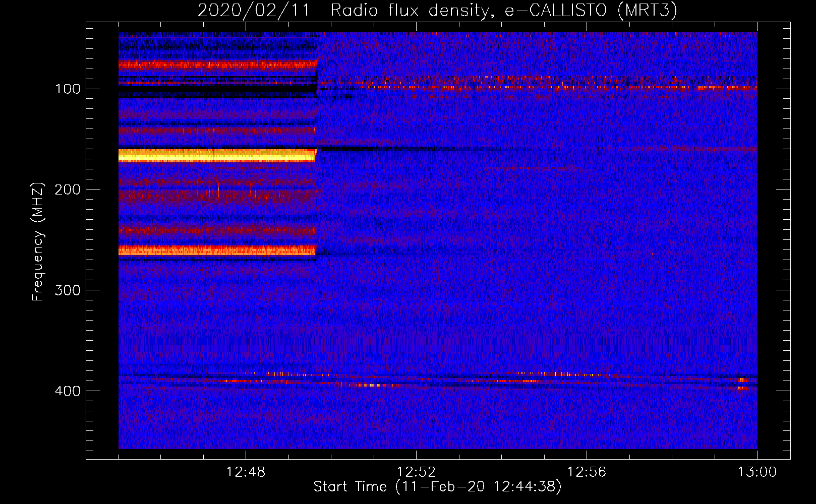Click the 'Start Time (11-Feb-20 12:44:38)' label
The image size is (816, 504).
[x=437, y=487]
